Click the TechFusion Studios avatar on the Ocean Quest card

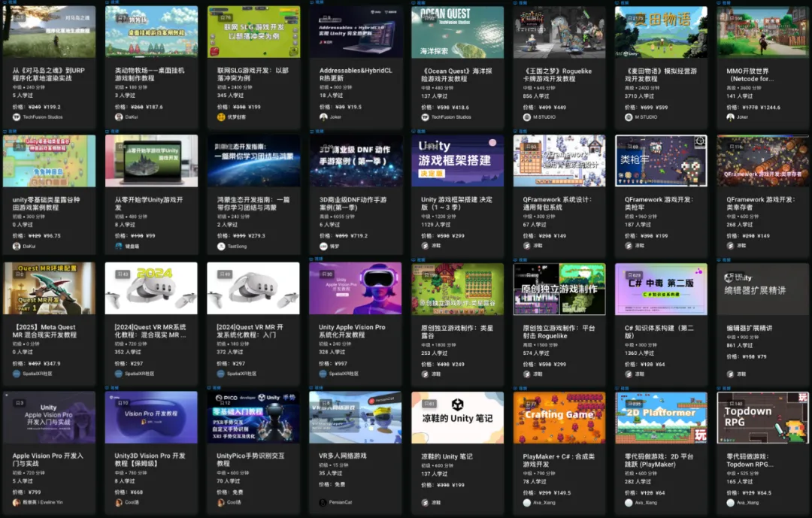[425, 117]
